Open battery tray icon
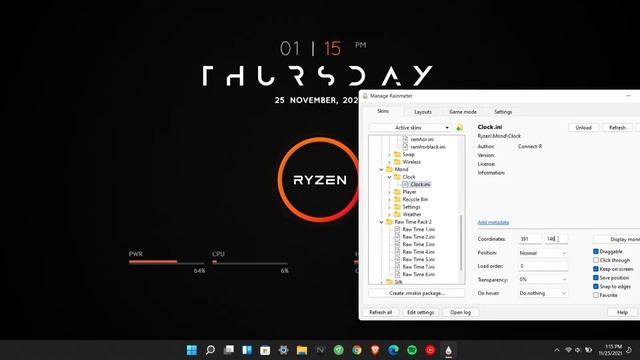The height and width of the screenshot is (360, 640). pos(589,350)
